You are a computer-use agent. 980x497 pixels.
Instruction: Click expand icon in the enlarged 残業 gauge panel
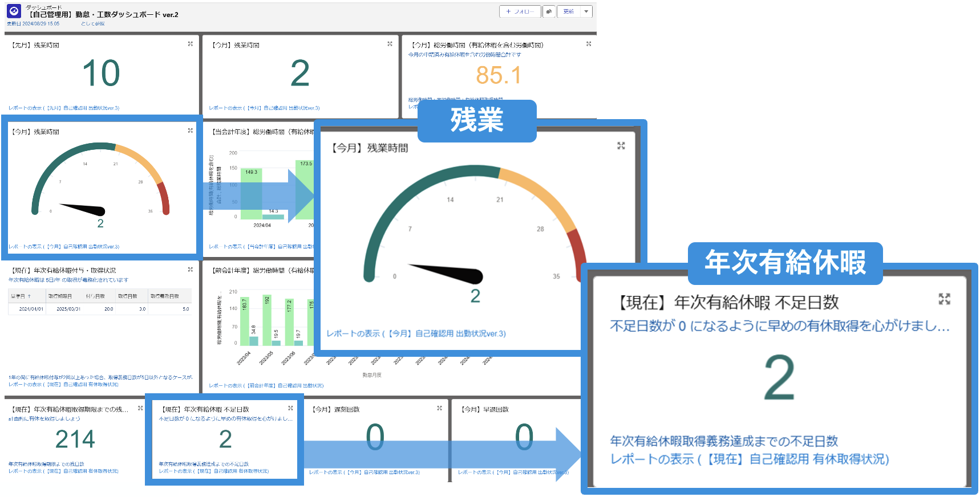[621, 146]
